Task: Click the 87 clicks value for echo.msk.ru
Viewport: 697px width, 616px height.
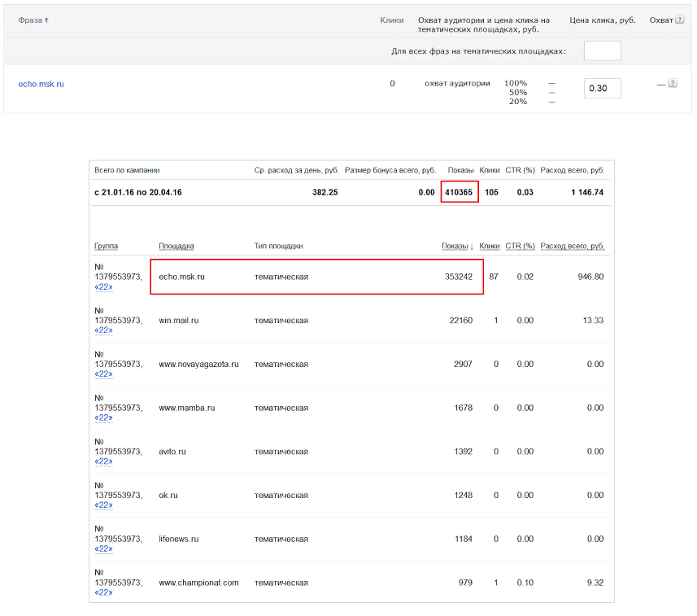Action: pyautogui.click(x=494, y=277)
